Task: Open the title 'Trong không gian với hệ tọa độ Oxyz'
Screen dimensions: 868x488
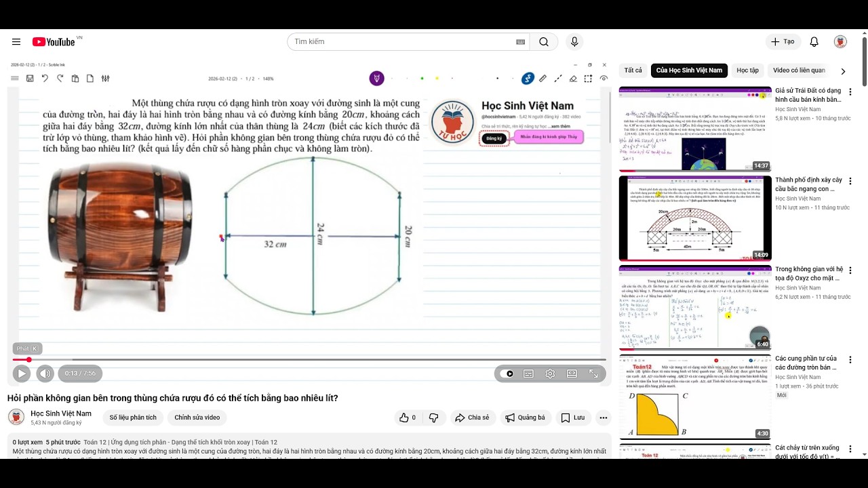Action: click(x=809, y=274)
